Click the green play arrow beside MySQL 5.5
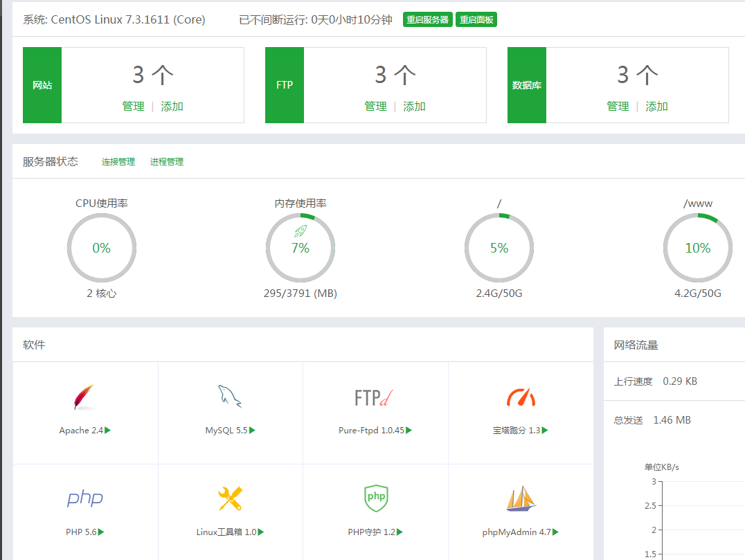This screenshot has width=745, height=560. [252, 431]
